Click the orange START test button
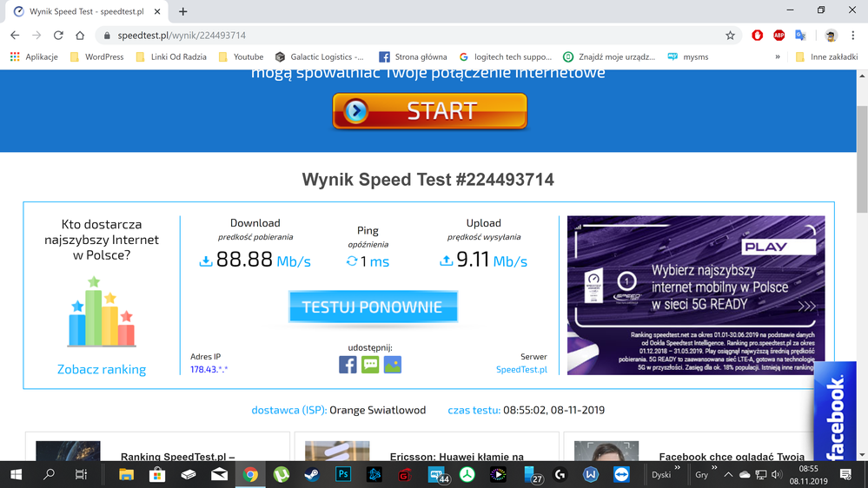The height and width of the screenshot is (488, 868). click(x=429, y=110)
